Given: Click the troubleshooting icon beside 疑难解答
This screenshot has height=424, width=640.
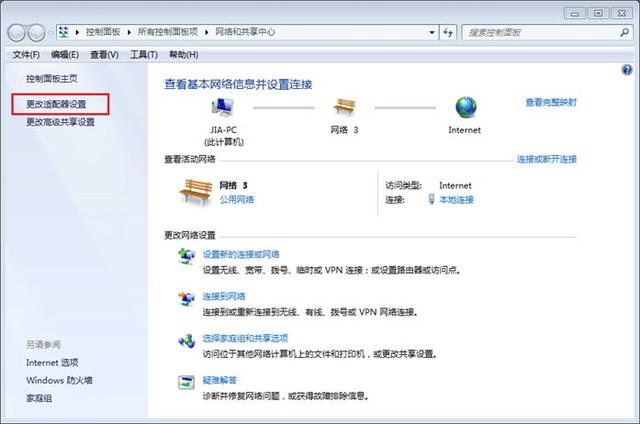Looking at the screenshot, I should pos(187,382).
